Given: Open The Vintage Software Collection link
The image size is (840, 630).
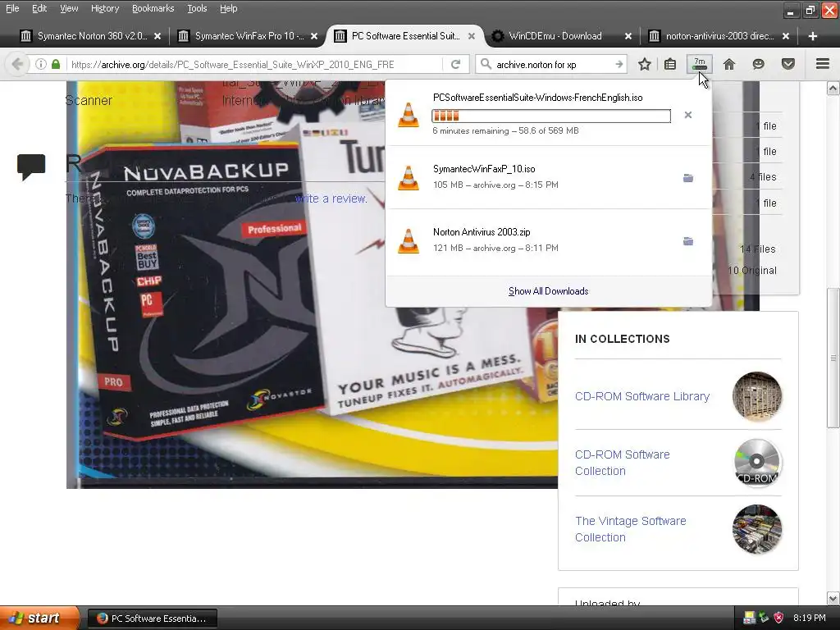Looking at the screenshot, I should 631,529.
